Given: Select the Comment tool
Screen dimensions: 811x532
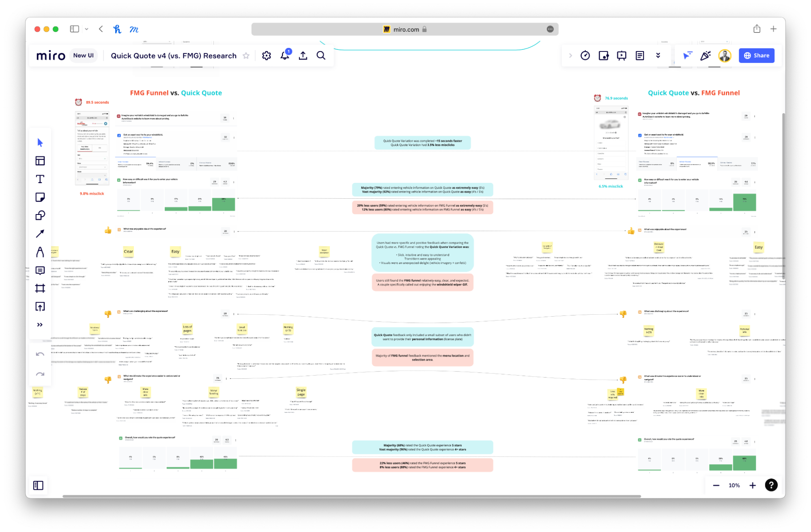Looking at the screenshot, I should pos(40,270).
